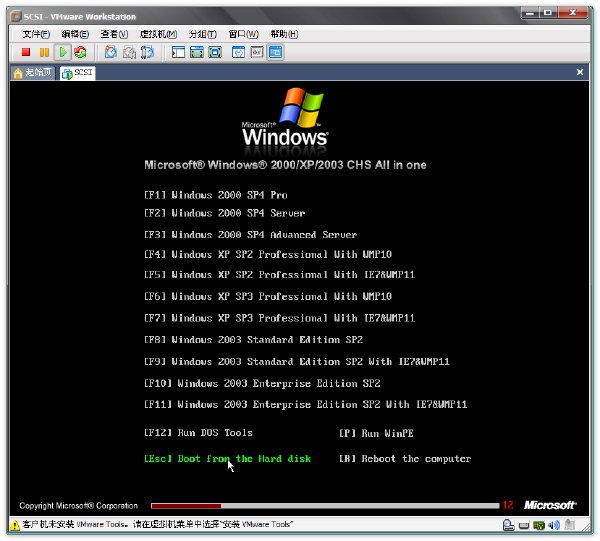Take a snapshot with the snapshot icon
The height and width of the screenshot is (541, 600).
click(111, 52)
